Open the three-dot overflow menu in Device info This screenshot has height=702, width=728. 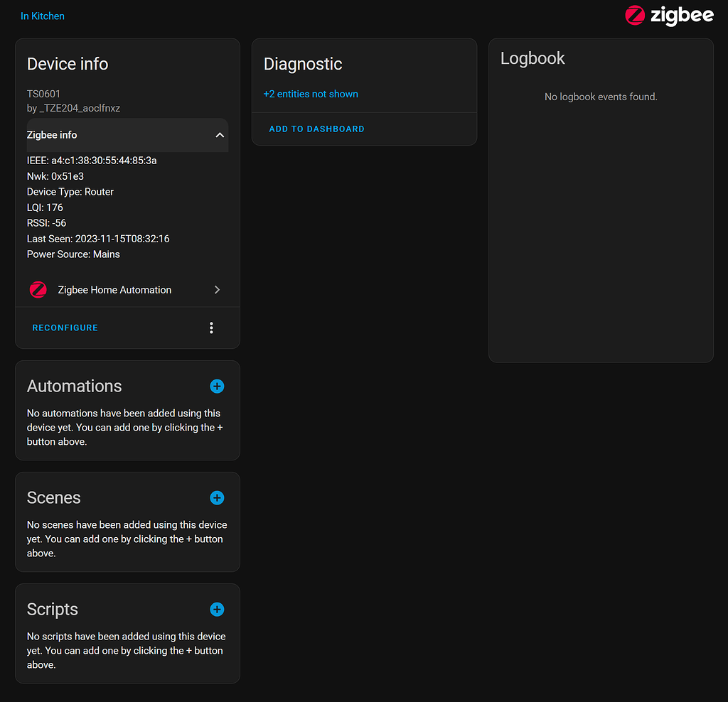click(211, 328)
